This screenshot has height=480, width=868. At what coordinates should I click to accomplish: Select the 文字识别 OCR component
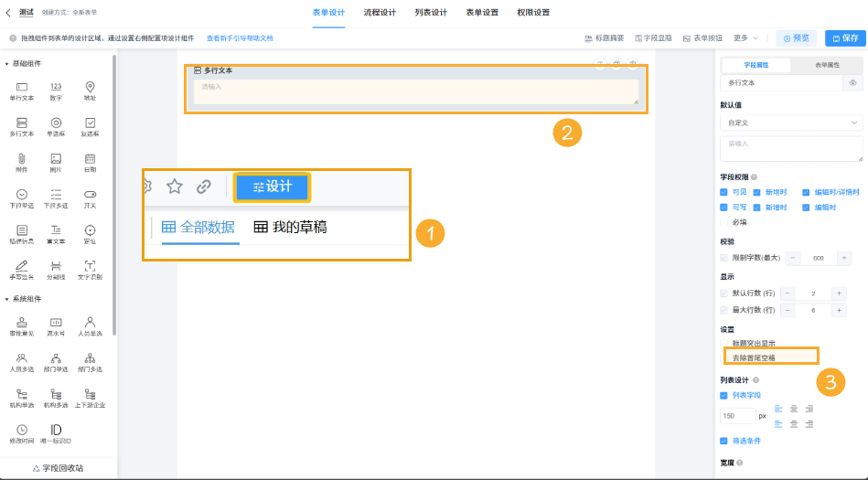pyautogui.click(x=91, y=271)
